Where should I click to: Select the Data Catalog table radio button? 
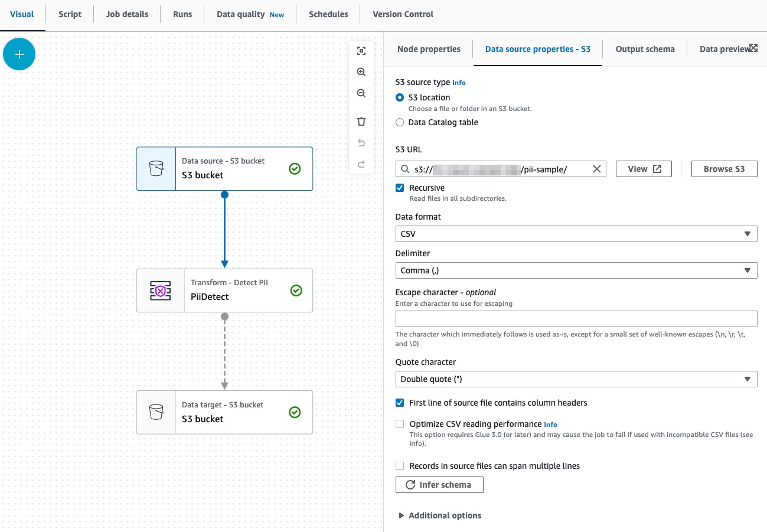point(400,122)
